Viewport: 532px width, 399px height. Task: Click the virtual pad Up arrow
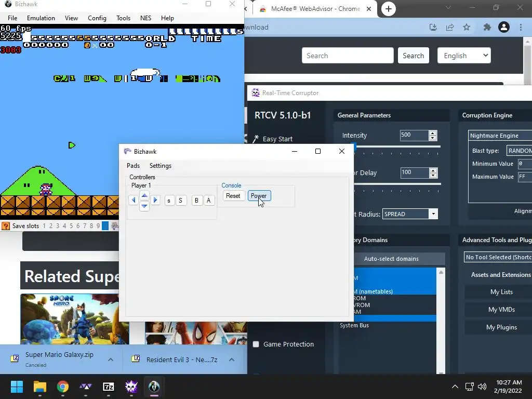click(144, 195)
